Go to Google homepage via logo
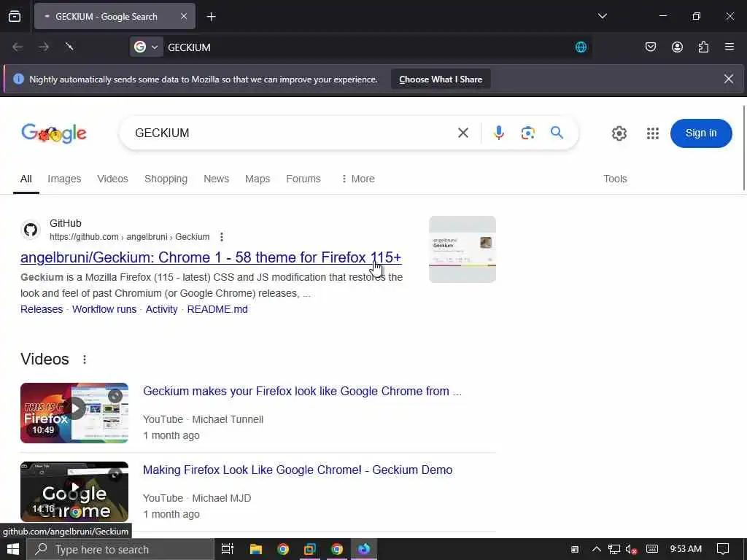 (x=54, y=133)
